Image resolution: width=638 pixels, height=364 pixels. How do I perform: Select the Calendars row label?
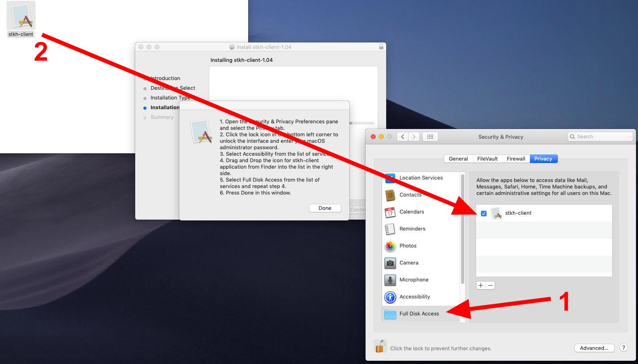tap(412, 212)
